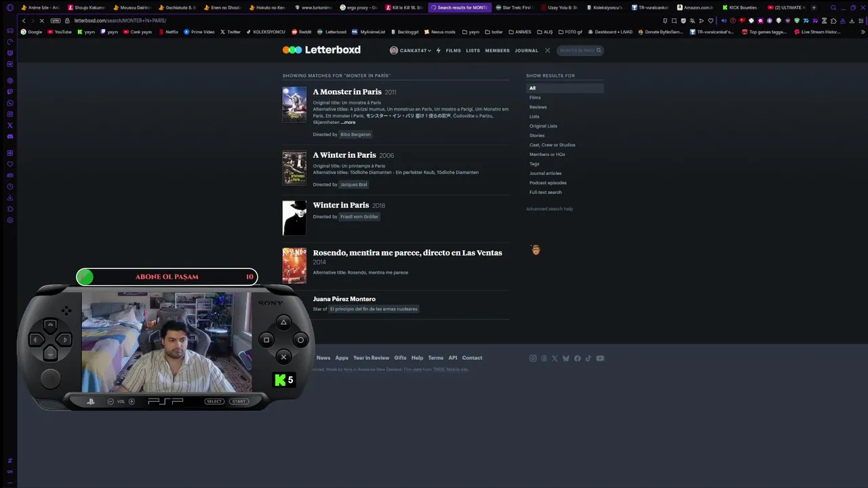This screenshot has width=868, height=488.
Task: Open the LISTS menu
Action: (473, 50)
